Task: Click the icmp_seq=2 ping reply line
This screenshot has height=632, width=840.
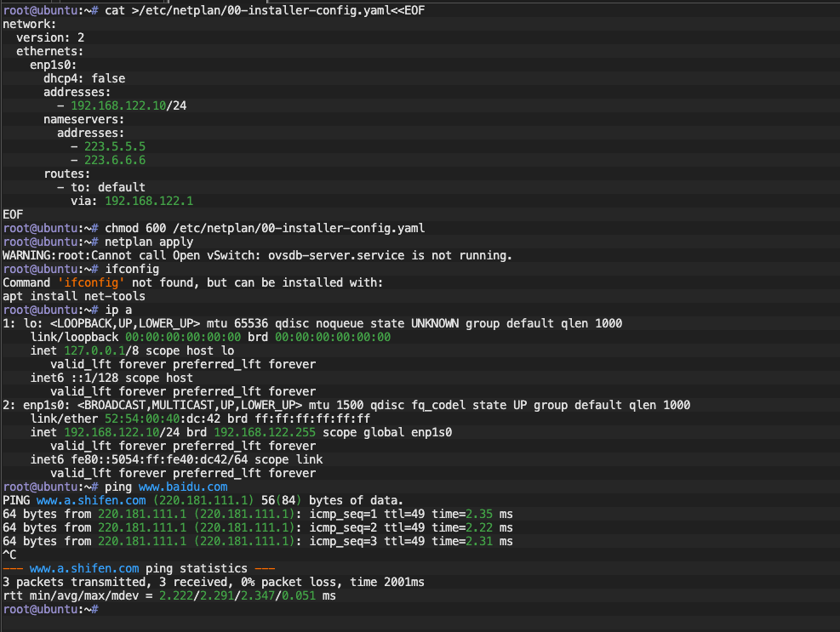Action: tap(255, 527)
